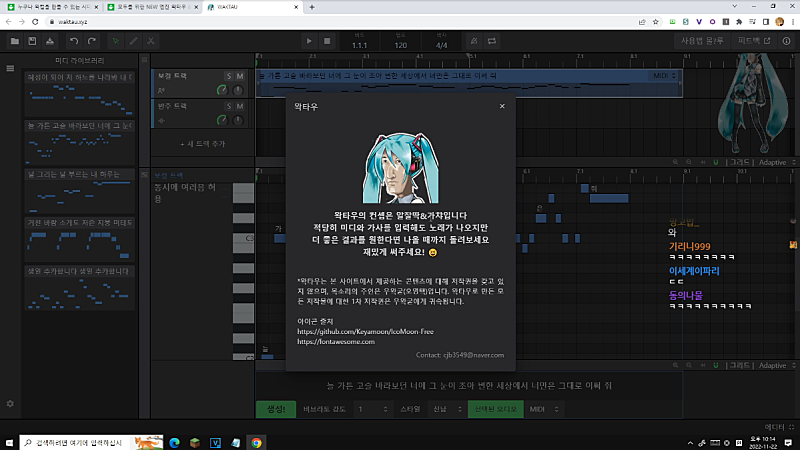Select the MIDI library item starting with 날 그리는
The height and width of the screenshot is (450, 800).
tap(80, 191)
